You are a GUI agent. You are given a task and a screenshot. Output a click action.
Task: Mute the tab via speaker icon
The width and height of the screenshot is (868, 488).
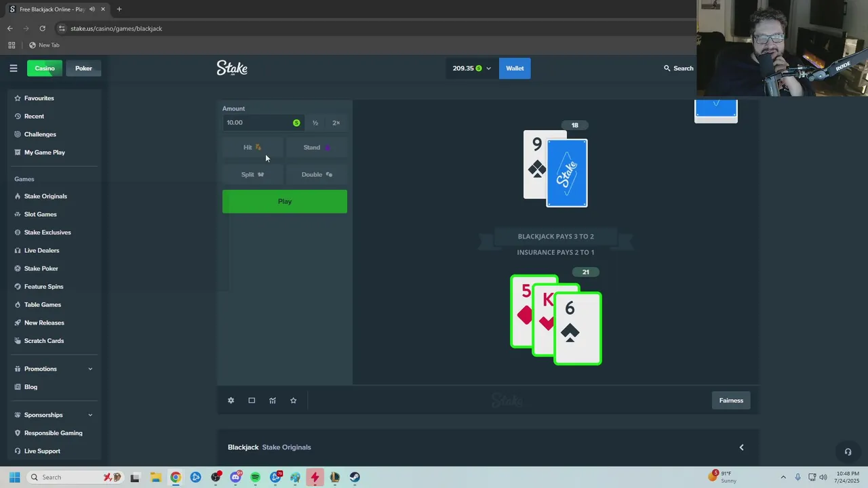click(x=92, y=9)
